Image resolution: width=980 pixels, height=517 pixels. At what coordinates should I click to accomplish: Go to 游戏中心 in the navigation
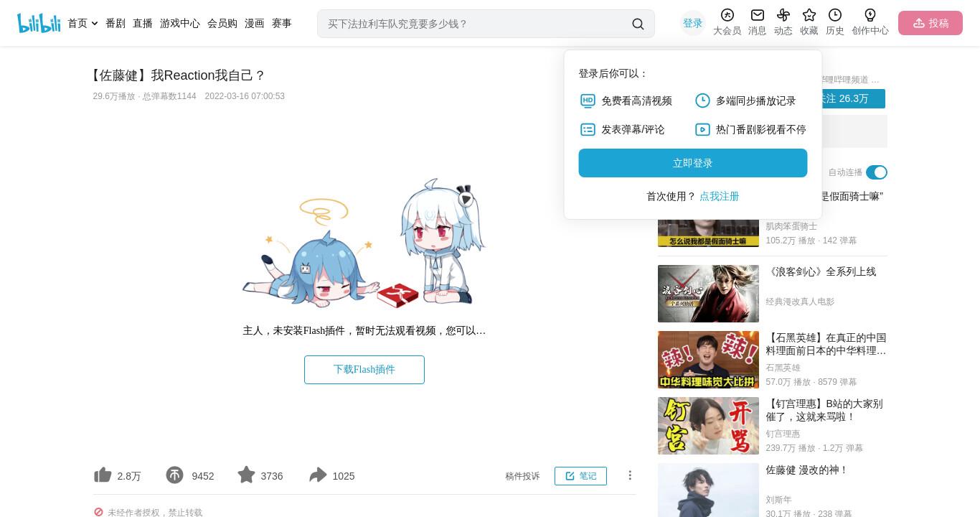pos(180,24)
